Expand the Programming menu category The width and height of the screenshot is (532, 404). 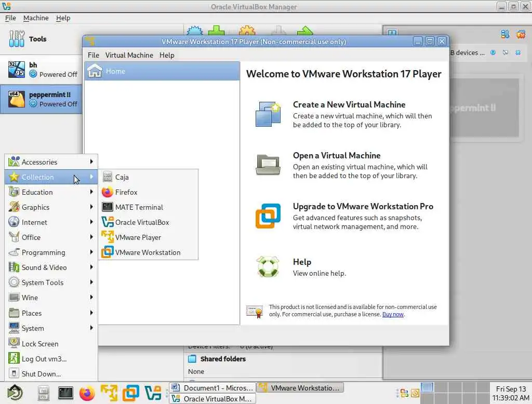(x=51, y=252)
